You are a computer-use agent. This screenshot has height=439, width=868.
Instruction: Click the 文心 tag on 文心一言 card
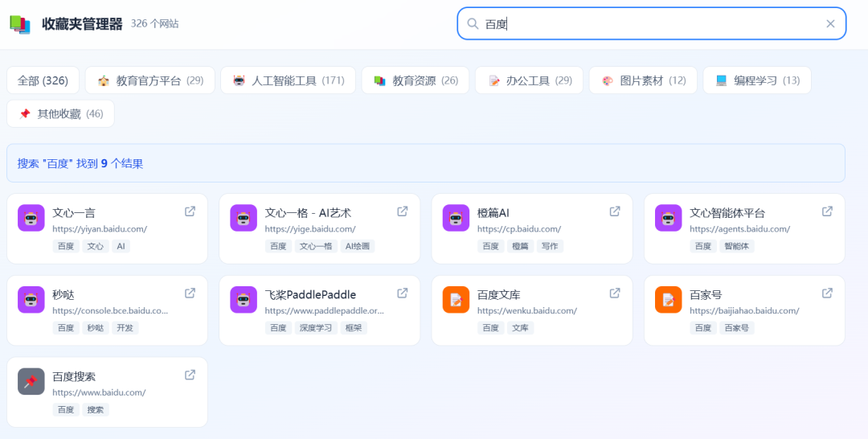(96, 246)
